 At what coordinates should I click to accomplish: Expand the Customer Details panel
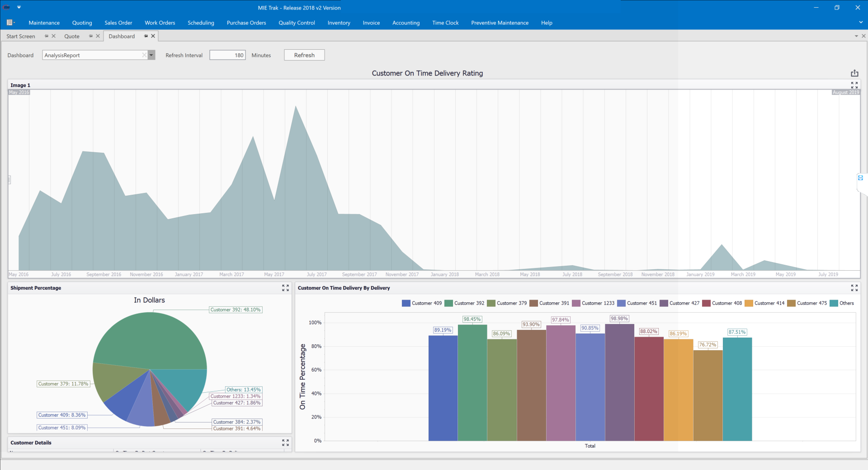click(285, 442)
